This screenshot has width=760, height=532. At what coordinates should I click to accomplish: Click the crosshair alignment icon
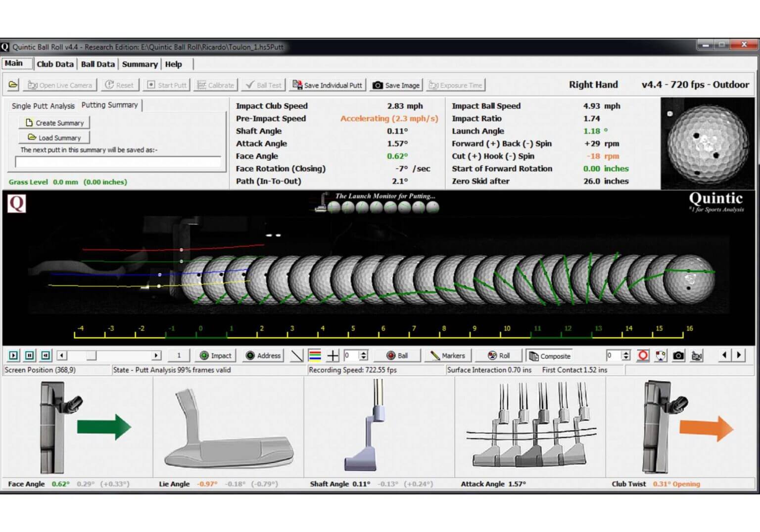click(x=333, y=355)
